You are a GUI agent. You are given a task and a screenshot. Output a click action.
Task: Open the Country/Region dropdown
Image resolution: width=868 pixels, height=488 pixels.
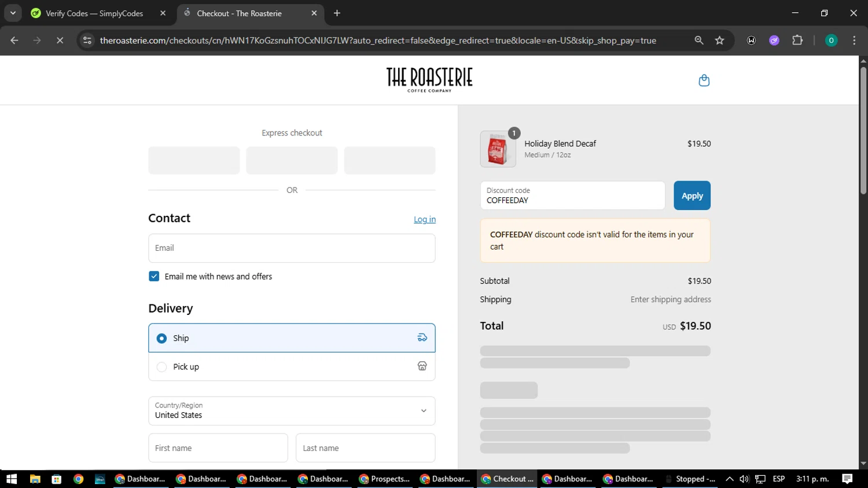pos(292,411)
